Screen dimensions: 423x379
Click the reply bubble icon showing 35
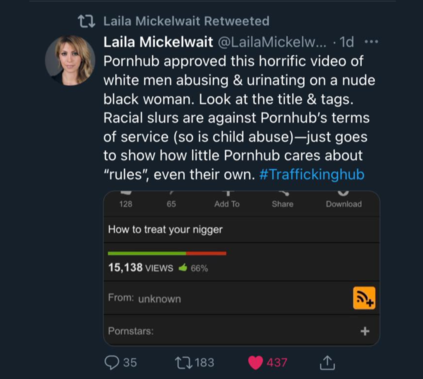pos(112,362)
